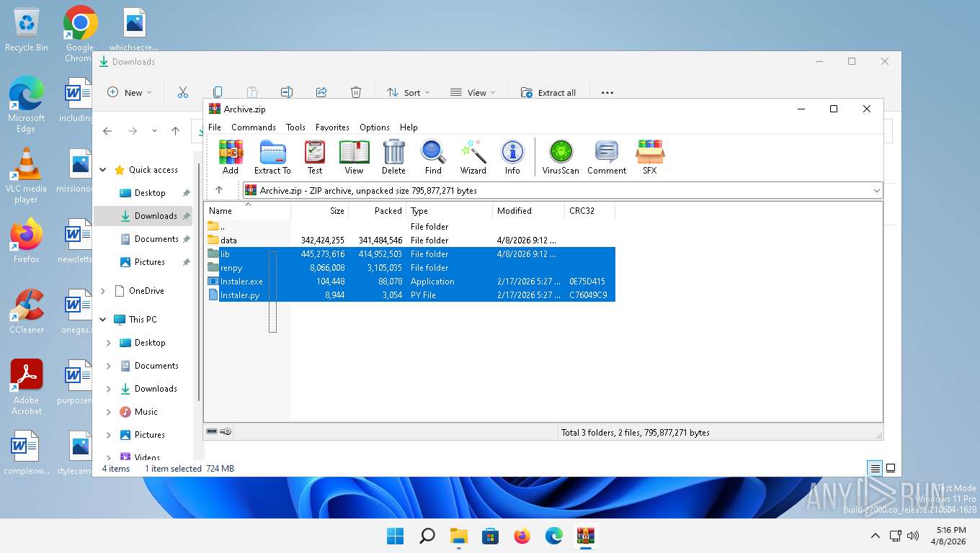
Task: Click the Extract To toolbar icon
Action: (x=272, y=157)
